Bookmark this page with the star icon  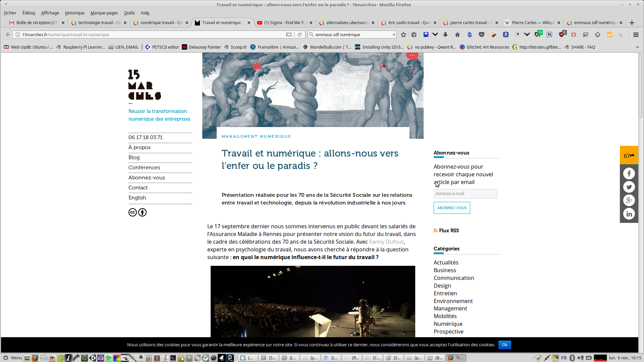[404, 35]
